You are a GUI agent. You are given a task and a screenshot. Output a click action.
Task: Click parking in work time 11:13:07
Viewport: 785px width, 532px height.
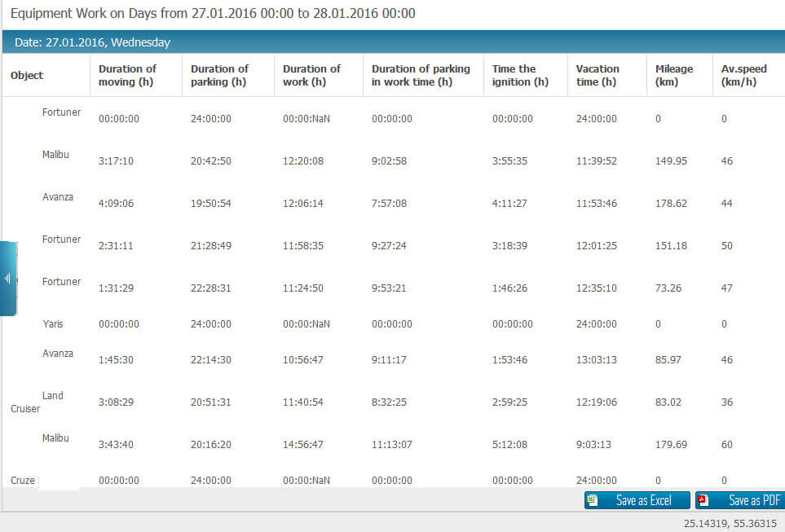[391, 444]
